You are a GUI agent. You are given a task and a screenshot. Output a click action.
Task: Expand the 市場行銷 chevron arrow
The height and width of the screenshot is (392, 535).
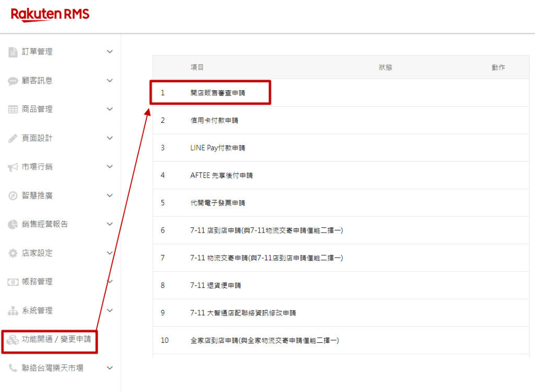[x=110, y=167]
